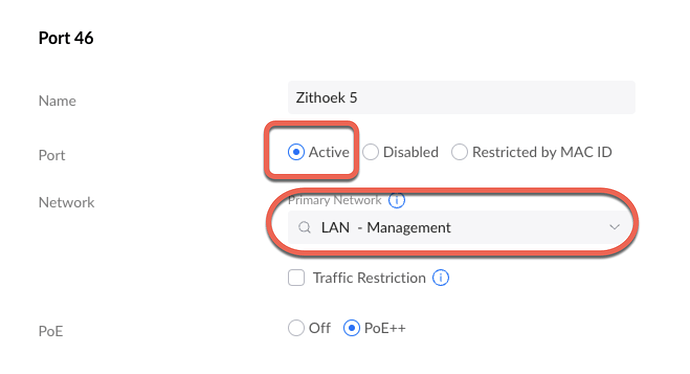The width and height of the screenshot is (690, 374).
Task: Open the LAN - Management network selector
Action: pyautogui.click(x=461, y=227)
